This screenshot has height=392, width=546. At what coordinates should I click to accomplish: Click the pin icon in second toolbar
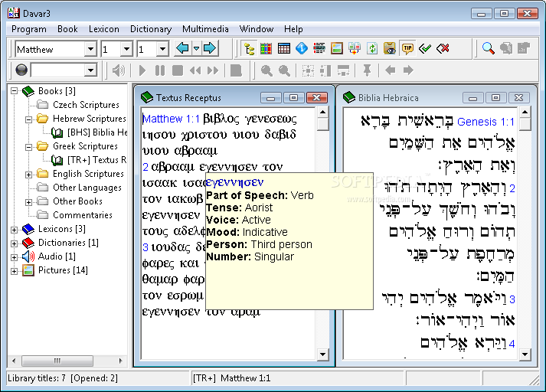(x=367, y=70)
